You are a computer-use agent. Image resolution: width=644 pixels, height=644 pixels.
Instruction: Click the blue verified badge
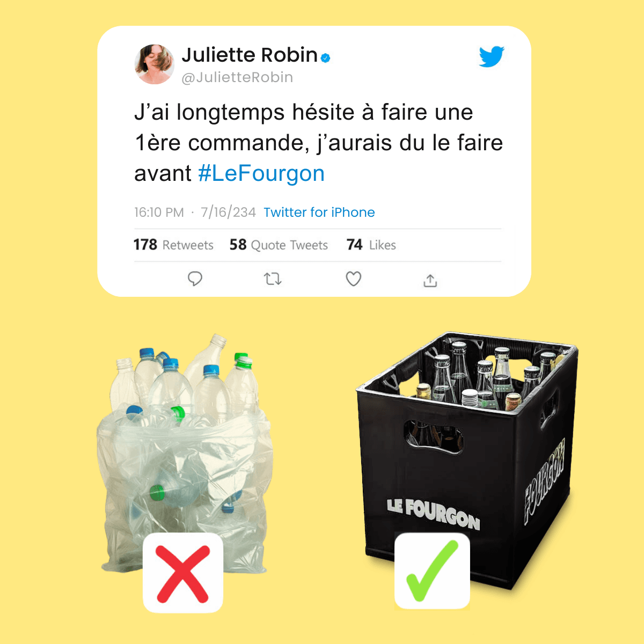tap(325, 57)
